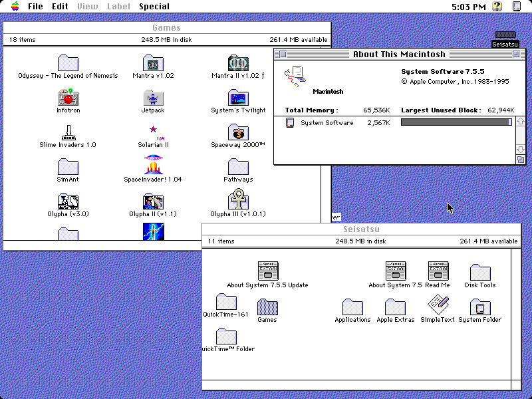The image size is (532, 399).
Task: Click the Spaceway 2000 folder icon
Action: tap(238, 132)
